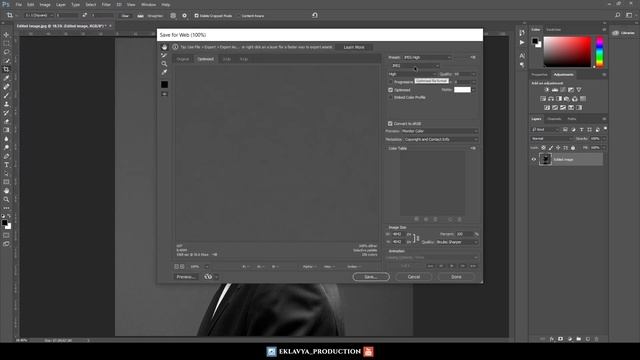Screen dimensions: 640x360
Task: Filter layers by type layers (T icon)
Action: click(x=581, y=129)
